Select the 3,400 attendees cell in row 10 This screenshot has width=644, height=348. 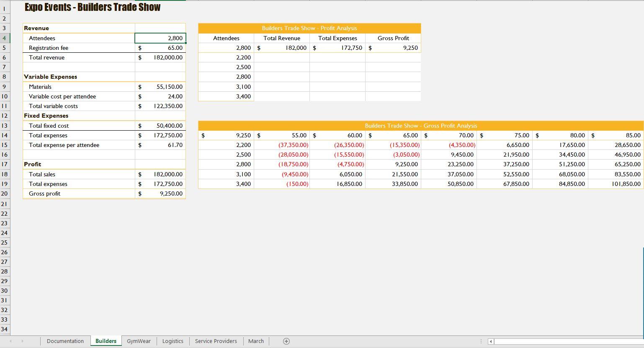click(226, 96)
